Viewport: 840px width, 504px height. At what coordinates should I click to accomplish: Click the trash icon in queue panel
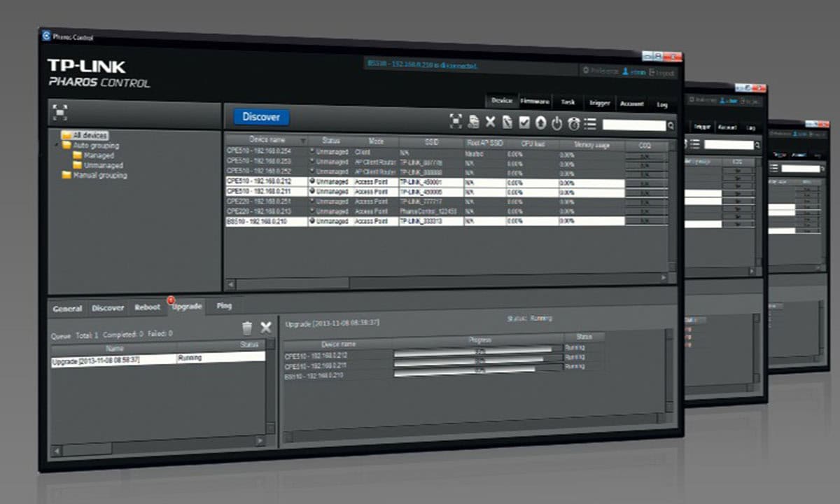click(246, 327)
